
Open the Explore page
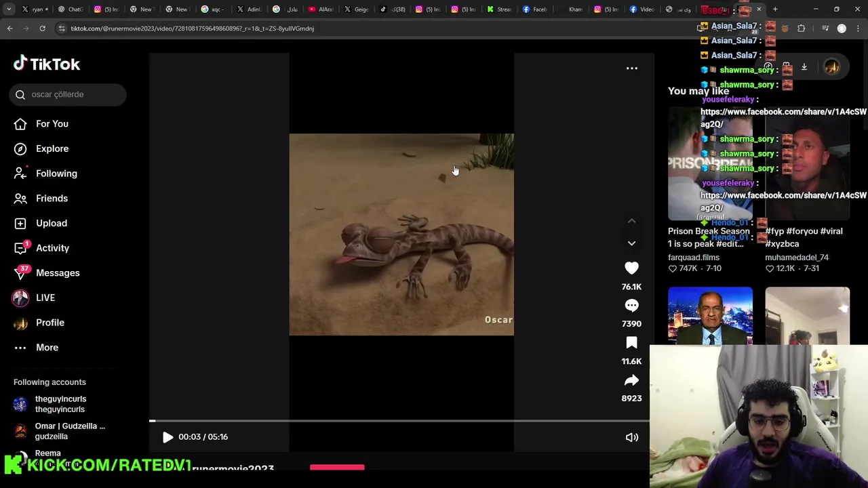52,148
